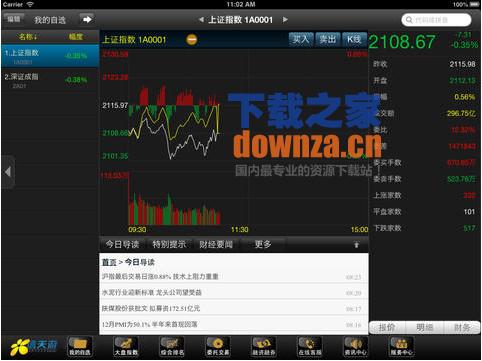The image size is (482, 361).
Task: Select the 今日导读 news tab
Action: coord(122,244)
